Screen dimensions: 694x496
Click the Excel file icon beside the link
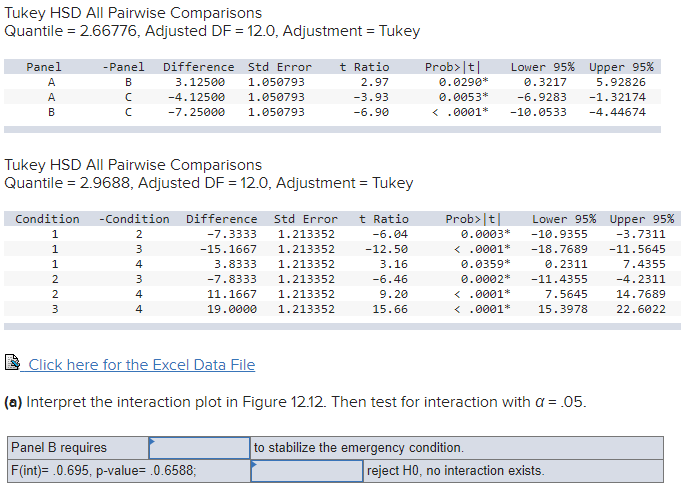pos(12,362)
